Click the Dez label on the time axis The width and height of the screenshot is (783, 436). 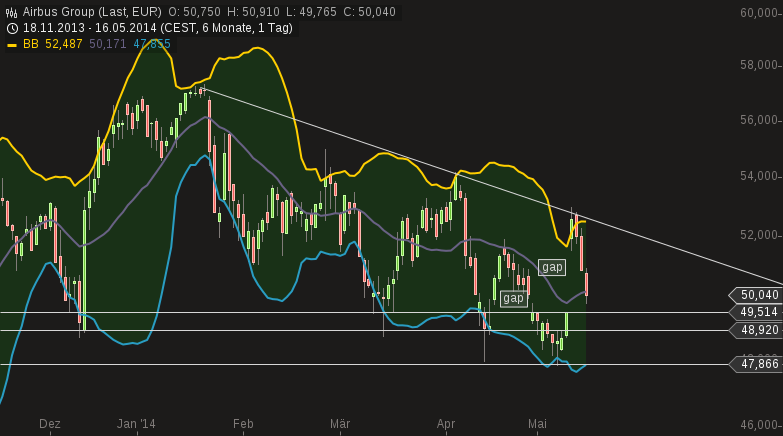50,424
